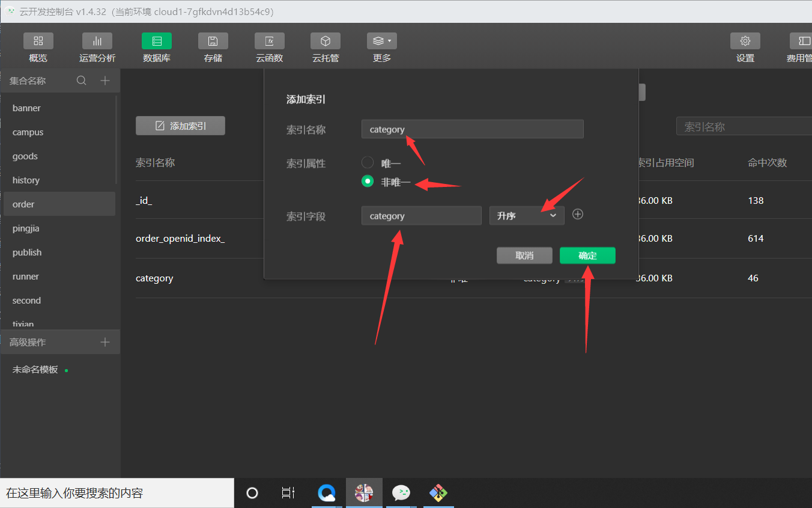This screenshot has width=812, height=508.
Task: Click the 索引名称 input in dialog
Action: click(473, 129)
